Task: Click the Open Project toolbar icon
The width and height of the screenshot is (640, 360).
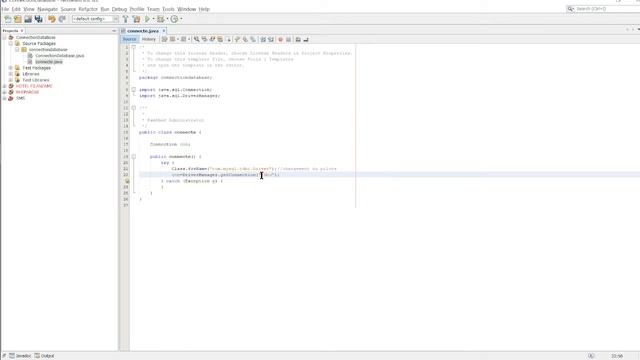Action: point(28,19)
